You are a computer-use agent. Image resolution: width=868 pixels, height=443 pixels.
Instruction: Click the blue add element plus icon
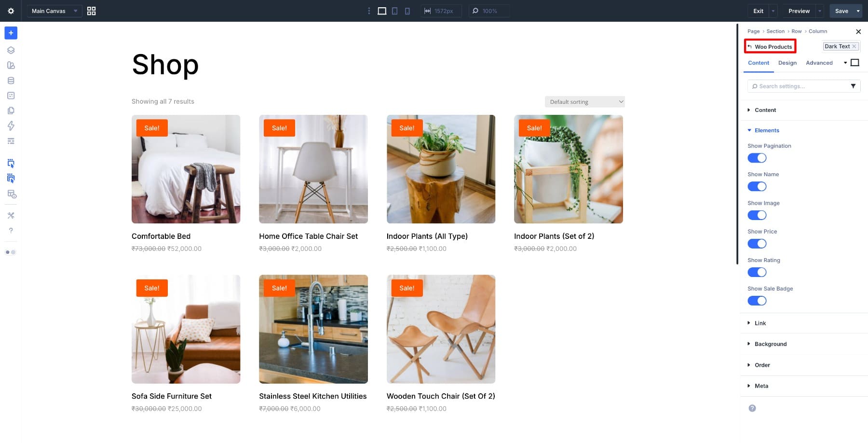(11, 33)
